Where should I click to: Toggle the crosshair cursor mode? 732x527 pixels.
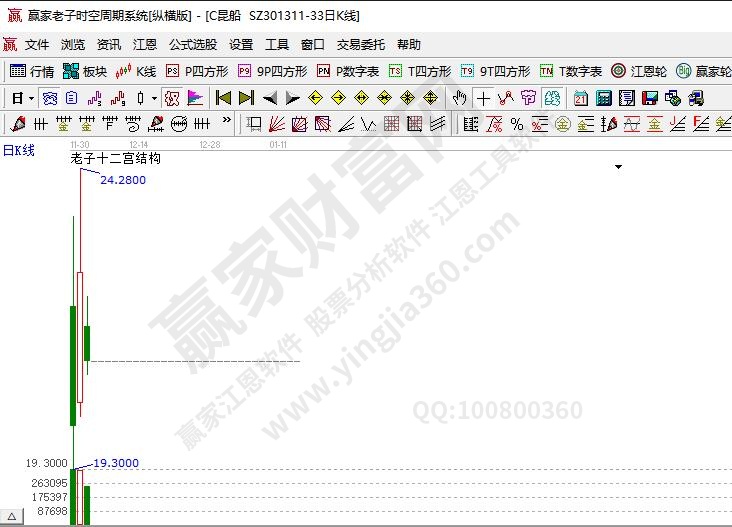(483, 98)
